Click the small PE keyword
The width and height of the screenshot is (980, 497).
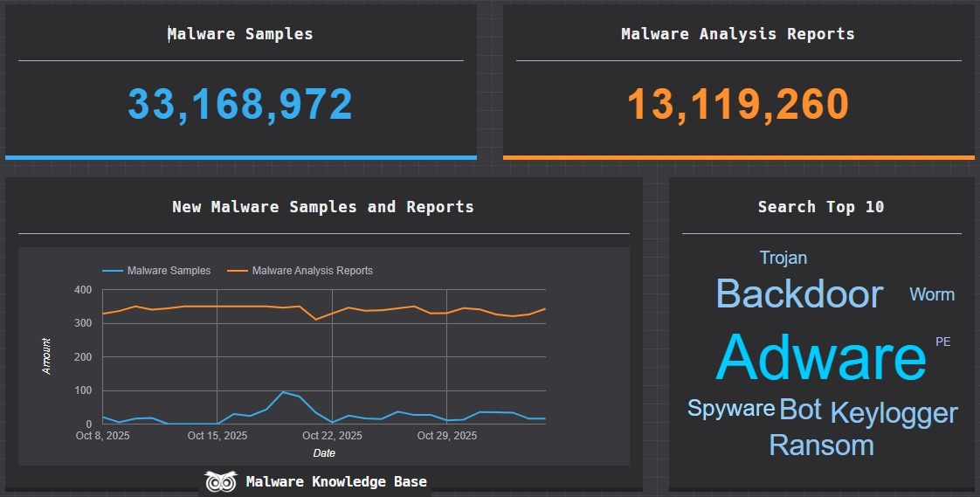point(942,342)
